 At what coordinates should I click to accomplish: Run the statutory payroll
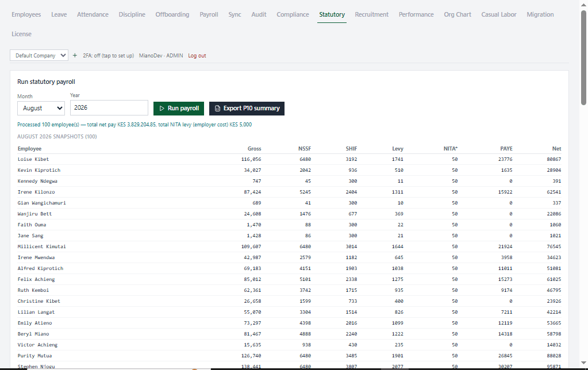point(179,109)
